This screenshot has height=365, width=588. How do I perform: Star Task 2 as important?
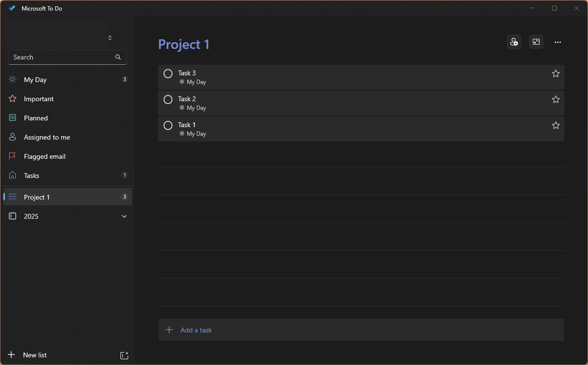[x=556, y=99]
